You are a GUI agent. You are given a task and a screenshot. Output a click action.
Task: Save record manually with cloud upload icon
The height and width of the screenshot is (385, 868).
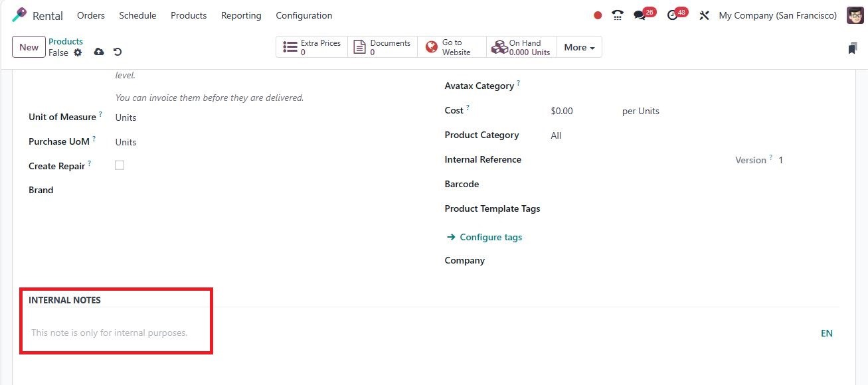[x=99, y=52]
